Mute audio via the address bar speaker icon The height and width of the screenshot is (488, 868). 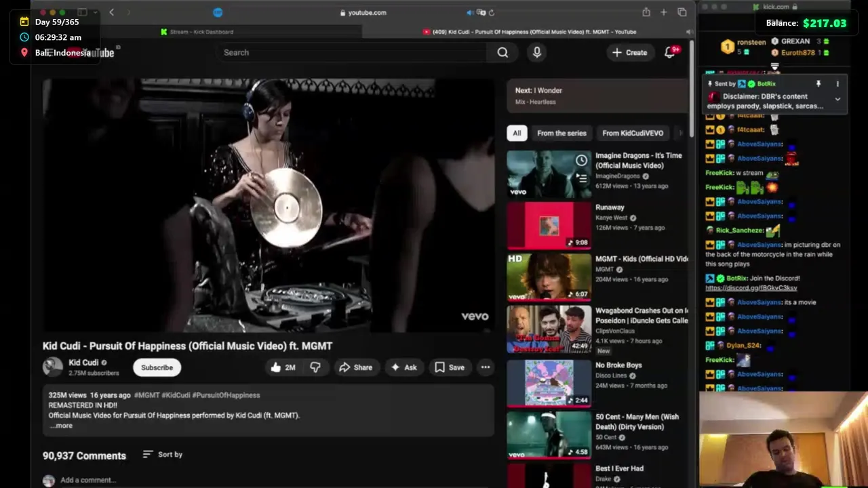click(470, 12)
